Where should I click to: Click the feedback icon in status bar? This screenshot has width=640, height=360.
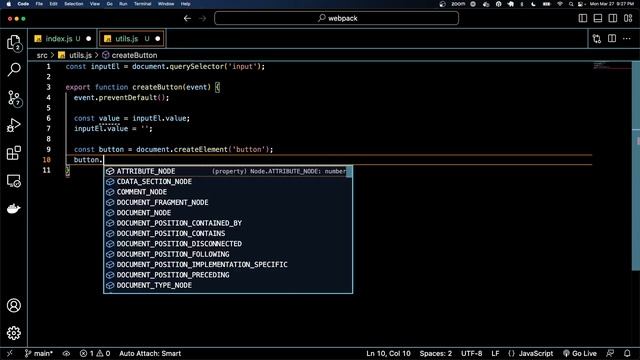point(610,353)
